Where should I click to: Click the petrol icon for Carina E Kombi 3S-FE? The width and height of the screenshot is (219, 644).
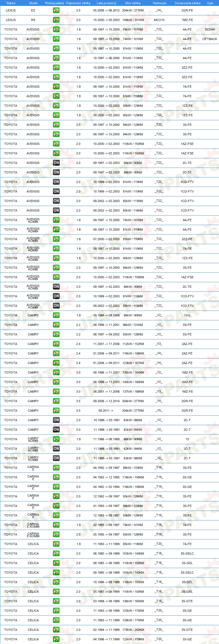[56, 534]
